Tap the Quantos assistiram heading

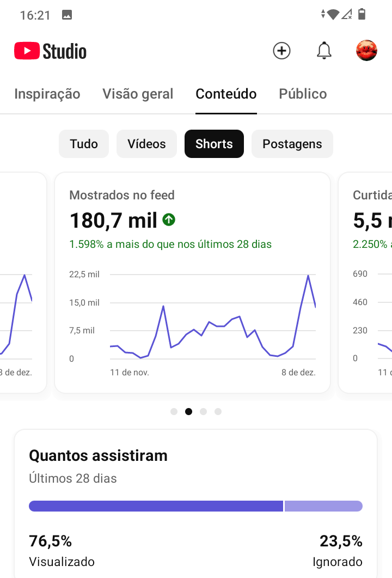tap(99, 455)
